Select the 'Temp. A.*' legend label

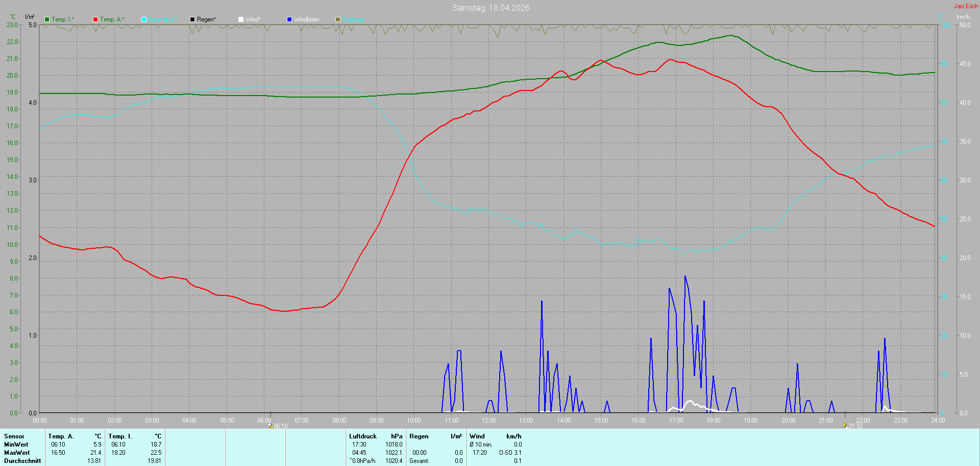click(x=112, y=19)
